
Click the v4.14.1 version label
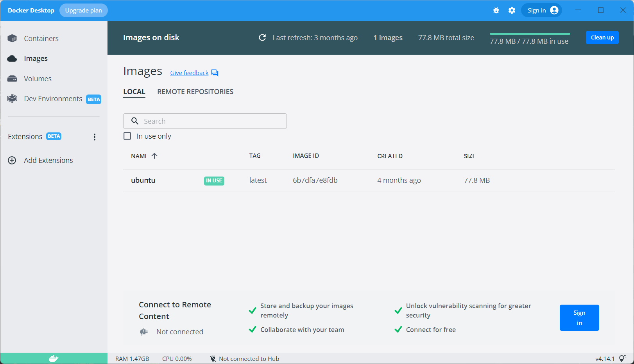[605, 359]
